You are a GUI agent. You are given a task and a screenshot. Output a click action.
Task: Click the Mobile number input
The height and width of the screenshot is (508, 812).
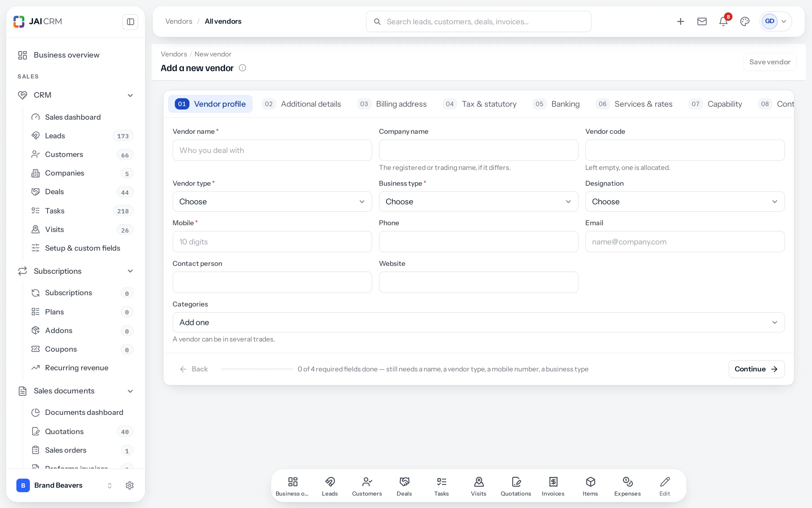(x=272, y=242)
